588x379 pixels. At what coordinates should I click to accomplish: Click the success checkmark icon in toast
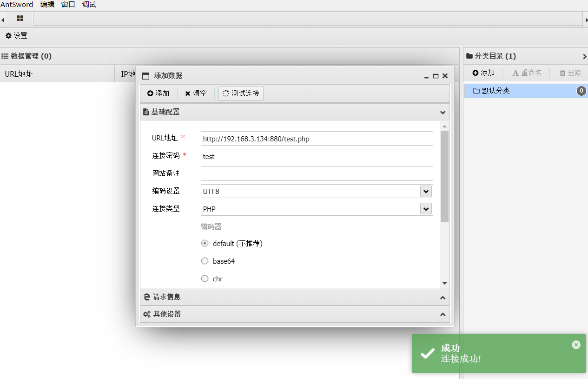coord(428,354)
